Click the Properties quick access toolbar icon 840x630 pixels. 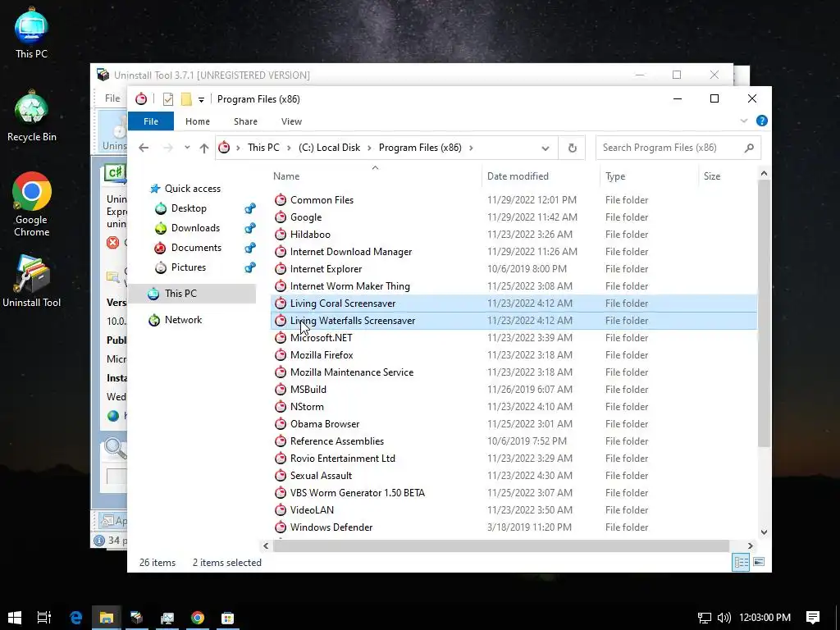(x=167, y=99)
